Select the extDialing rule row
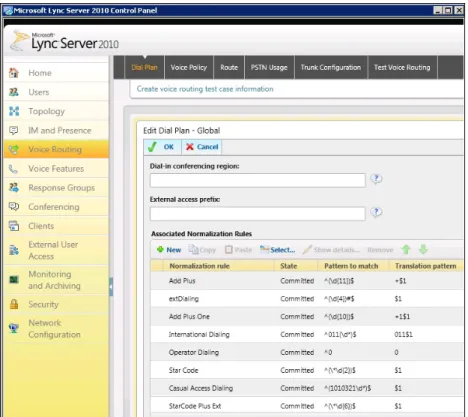The image size is (468, 417). tap(307, 299)
